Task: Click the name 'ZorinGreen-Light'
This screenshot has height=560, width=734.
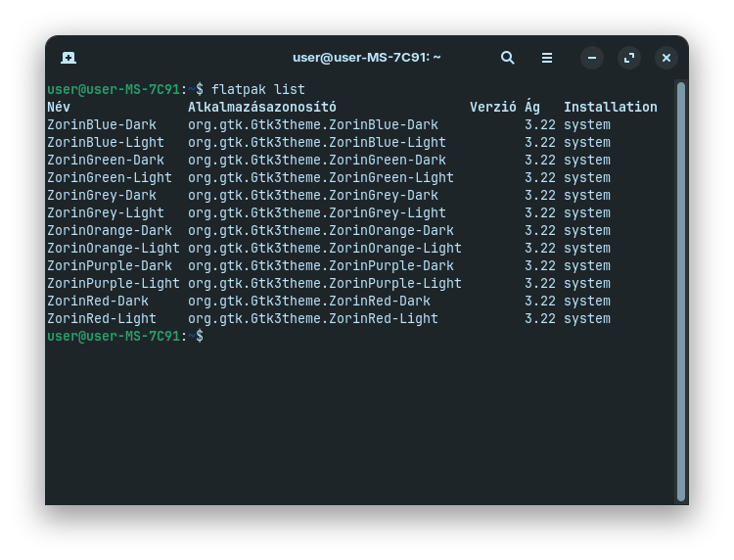Action: [110, 177]
